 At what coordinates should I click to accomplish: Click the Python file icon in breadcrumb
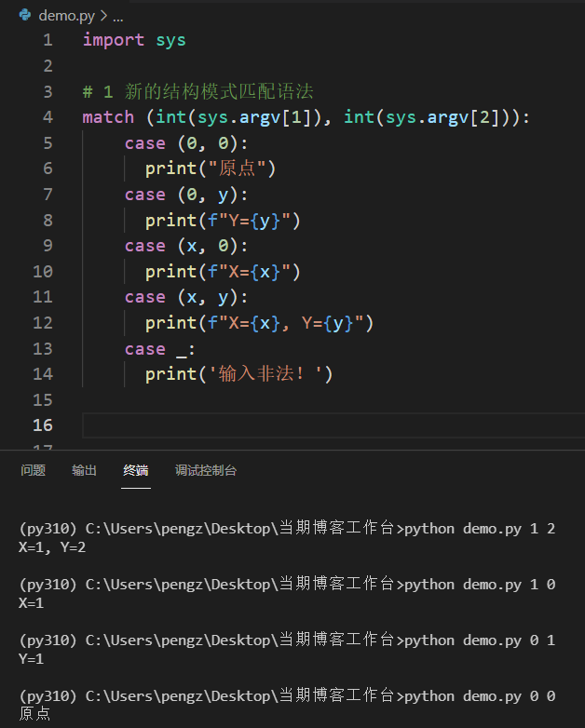point(24,15)
